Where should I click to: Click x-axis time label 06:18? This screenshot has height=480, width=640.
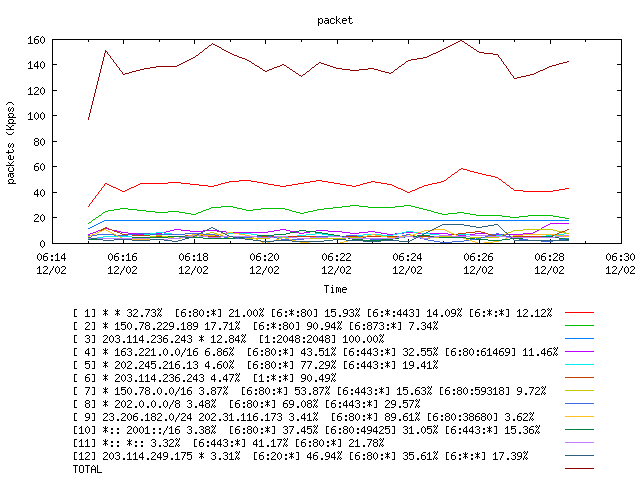(x=193, y=257)
